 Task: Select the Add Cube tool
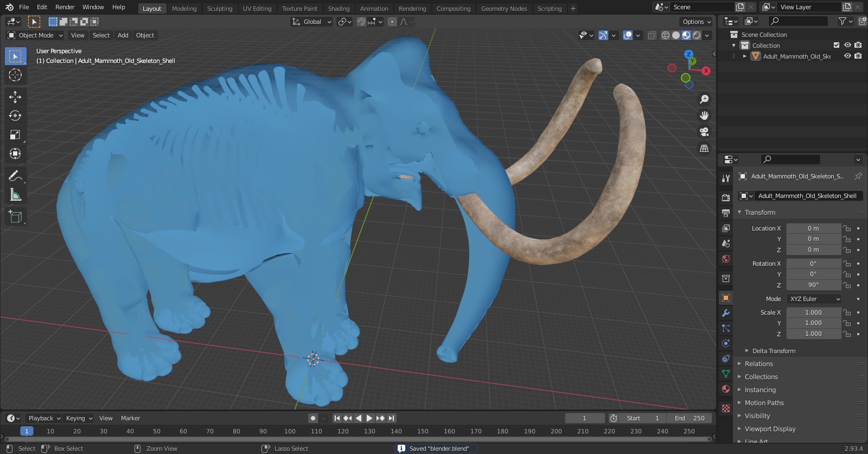15,217
